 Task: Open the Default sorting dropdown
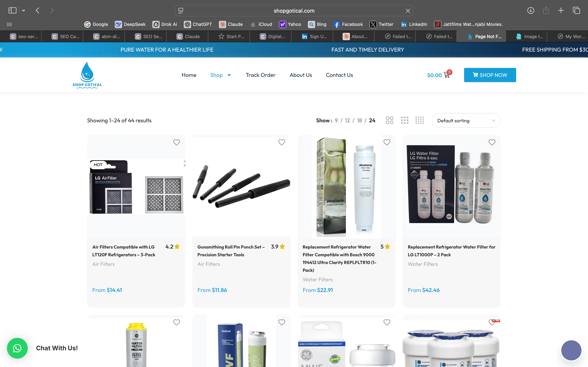pos(466,120)
